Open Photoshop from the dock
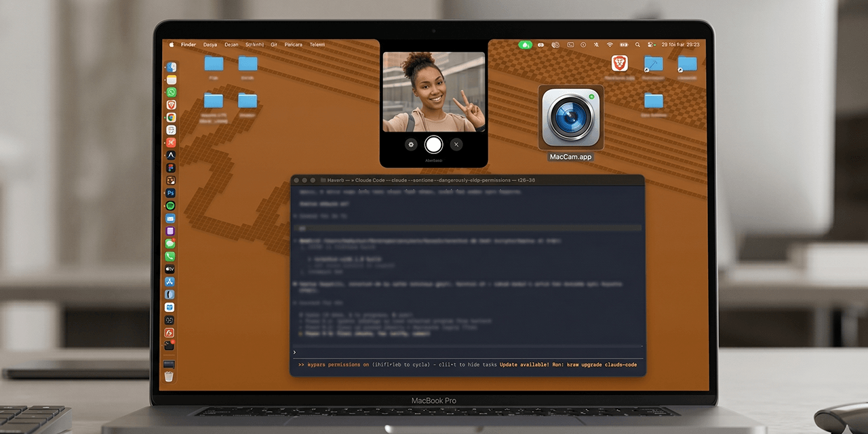This screenshot has width=868, height=434. [171, 193]
